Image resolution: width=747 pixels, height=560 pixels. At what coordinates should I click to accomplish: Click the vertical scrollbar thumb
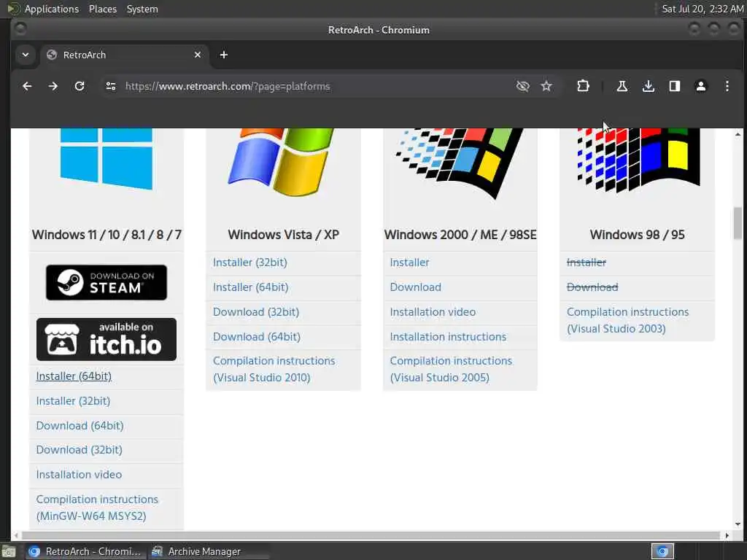click(x=738, y=223)
